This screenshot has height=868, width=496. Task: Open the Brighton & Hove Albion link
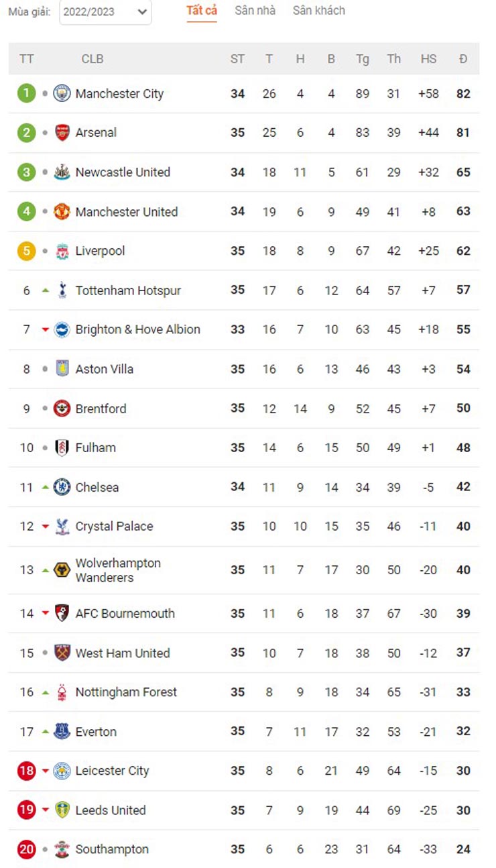click(137, 329)
